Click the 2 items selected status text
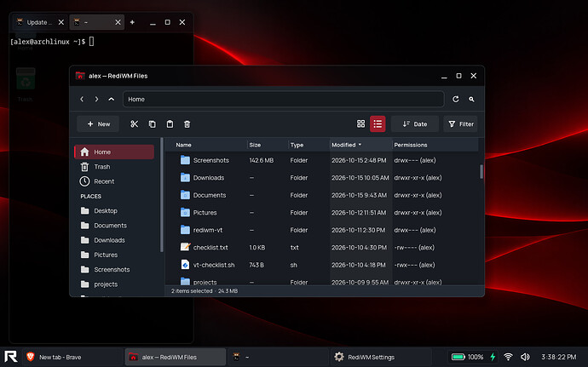Image resolution: width=588 pixels, height=367 pixels. pos(192,291)
